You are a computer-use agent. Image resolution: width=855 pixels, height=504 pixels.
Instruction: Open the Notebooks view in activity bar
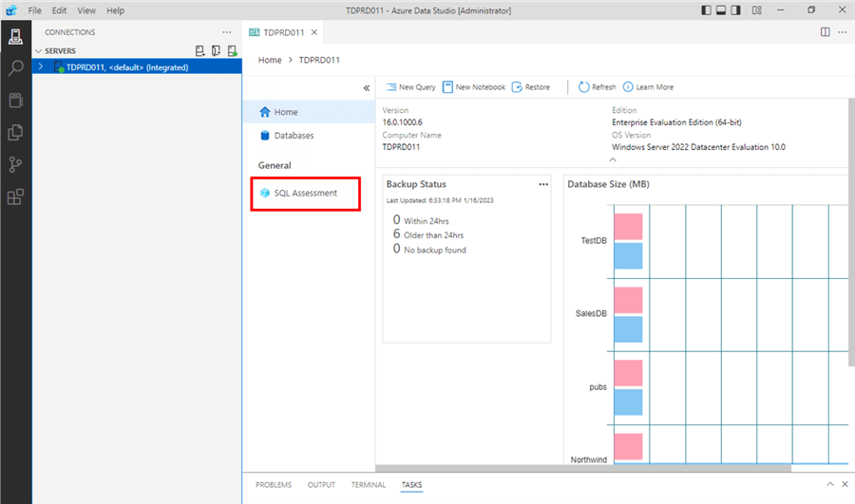(15, 101)
